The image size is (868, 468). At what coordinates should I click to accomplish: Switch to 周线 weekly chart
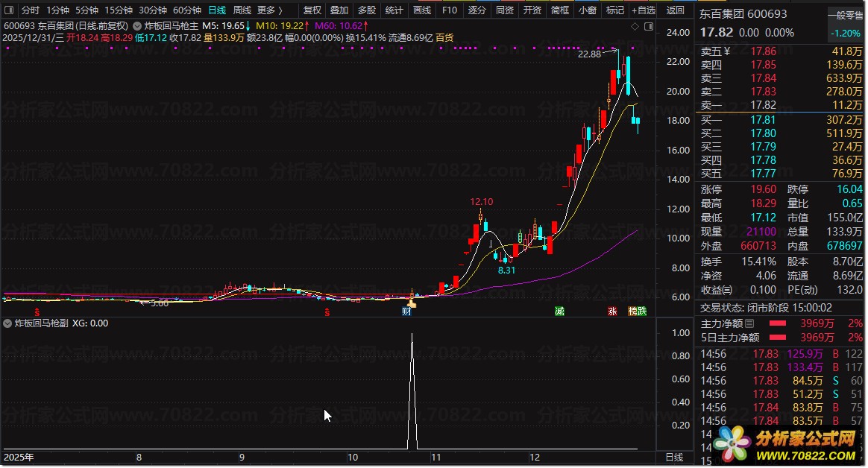pyautogui.click(x=242, y=10)
